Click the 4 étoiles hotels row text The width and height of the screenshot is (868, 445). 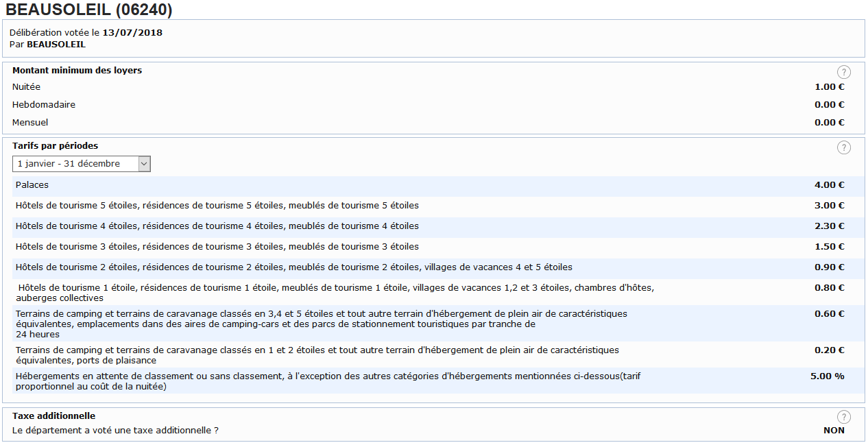(x=217, y=226)
